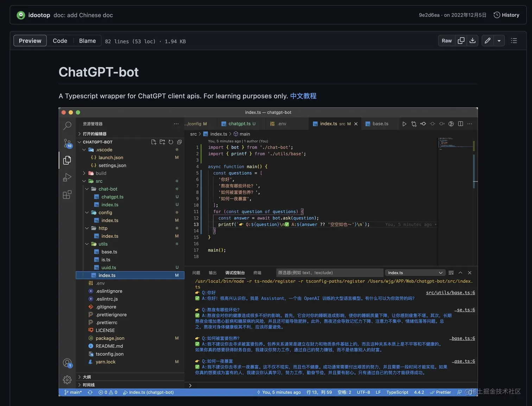Switch to the 问题 problems panel tab
The height and width of the screenshot is (406, 532).
click(196, 273)
